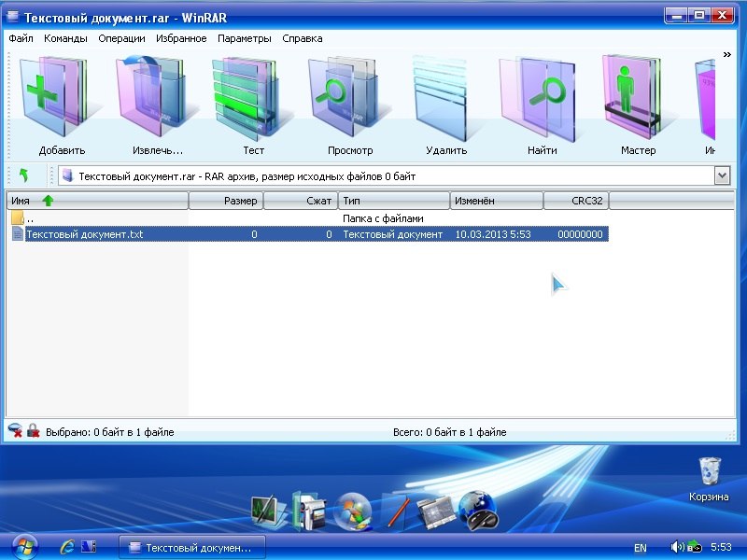Image resolution: width=747 pixels, height=560 pixels.
Task: Click the padlock password icon in status bar
Action: [33, 431]
